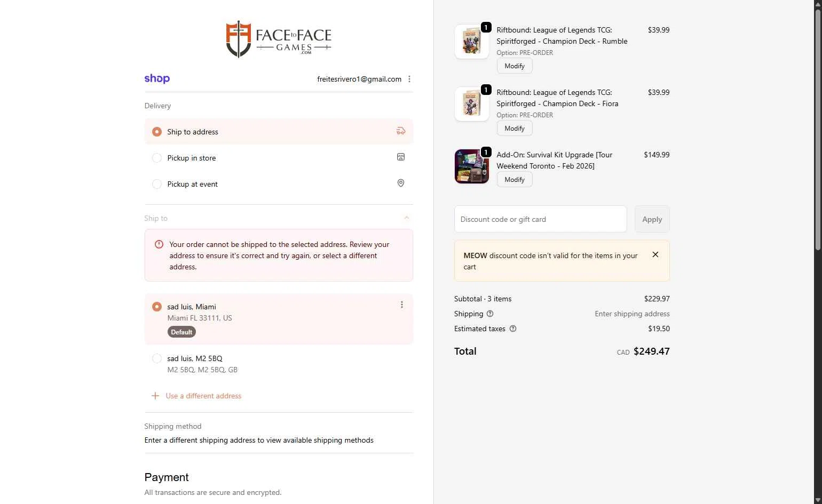Click quantity badge on Fiora deck

(486, 90)
